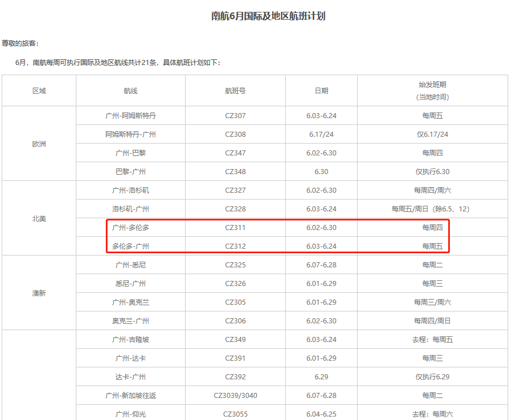Image resolution: width=511 pixels, height=420 pixels.
Task: Click flight number CZ305
Action: click(235, 302)
